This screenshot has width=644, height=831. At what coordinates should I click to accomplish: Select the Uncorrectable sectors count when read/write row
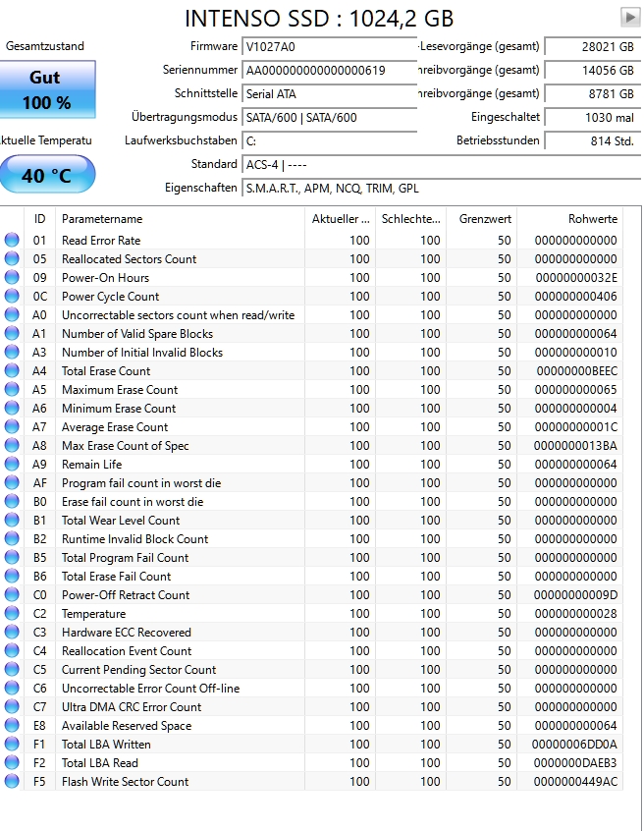tap(311, 314)
